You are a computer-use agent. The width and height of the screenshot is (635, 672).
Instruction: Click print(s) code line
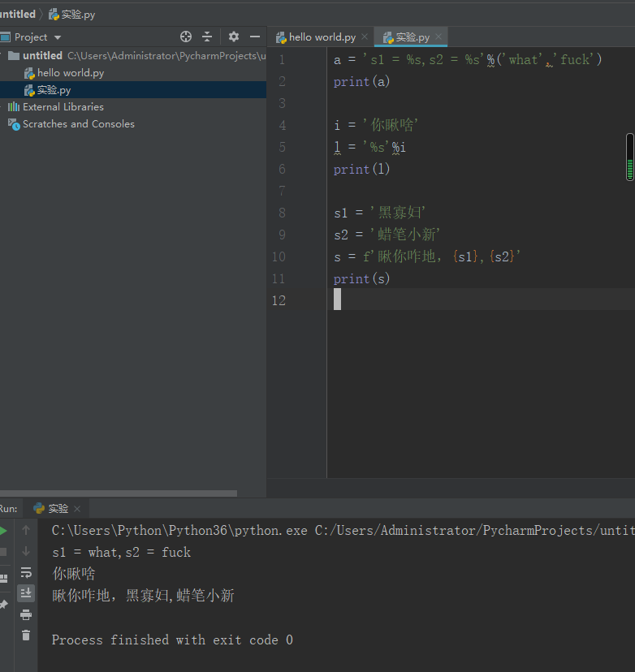[361, 278]
